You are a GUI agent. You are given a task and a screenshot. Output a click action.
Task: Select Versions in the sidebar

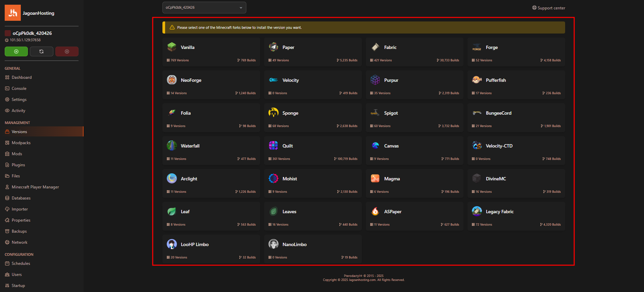(x=42, y=131)
